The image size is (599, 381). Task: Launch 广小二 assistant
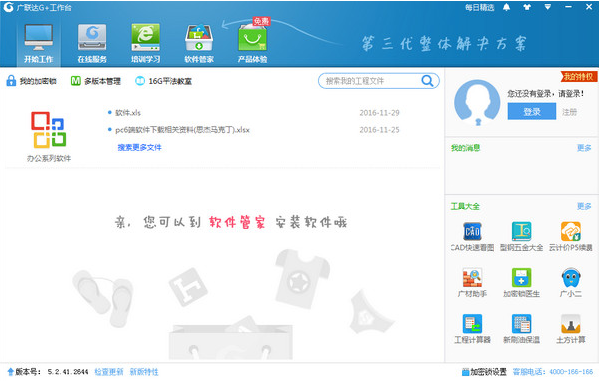point(571,283)
